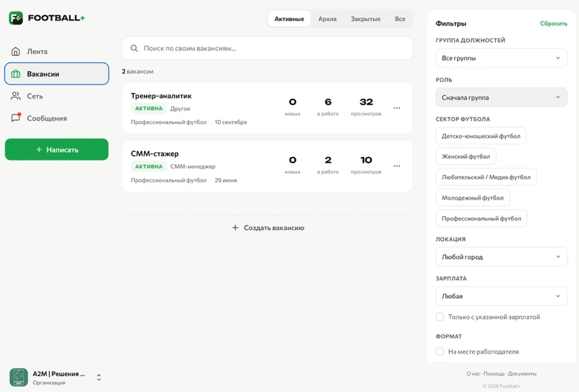Viewport: 579px width, 392px height.
Task: Click the A2M organization avatar
Action: pyautogui.click(x=18, y=377)
